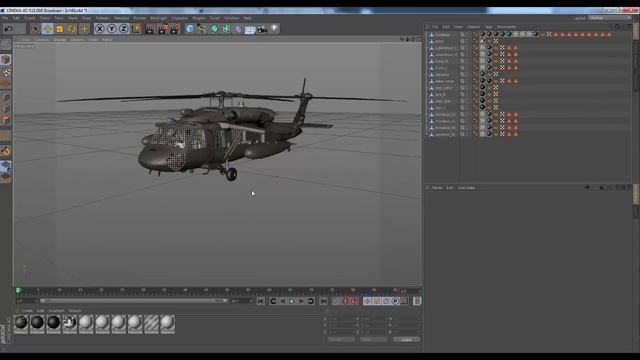Open the File menu in main menu bar
The height and width of the screenshot is (360, 640).
coord(5,18)
